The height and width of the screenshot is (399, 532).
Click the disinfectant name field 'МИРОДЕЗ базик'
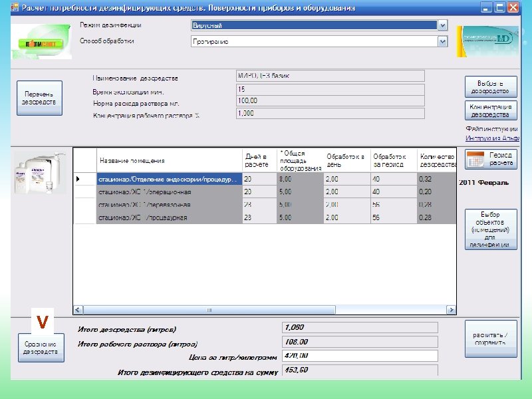(x=330, y=76)
